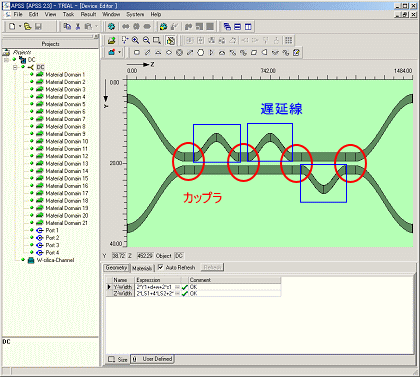
Task: Click the Projects panel header
Action: pos(50,44)
